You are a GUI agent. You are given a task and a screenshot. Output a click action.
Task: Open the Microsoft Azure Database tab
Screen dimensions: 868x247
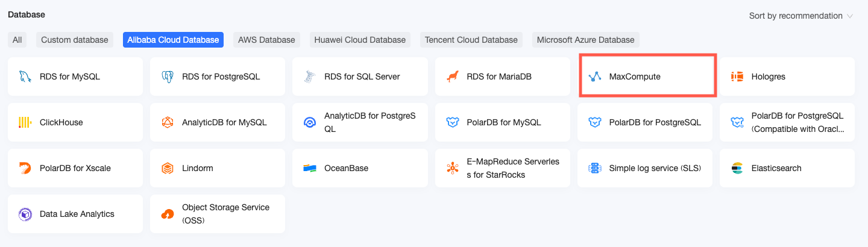[x=585, y=40]
